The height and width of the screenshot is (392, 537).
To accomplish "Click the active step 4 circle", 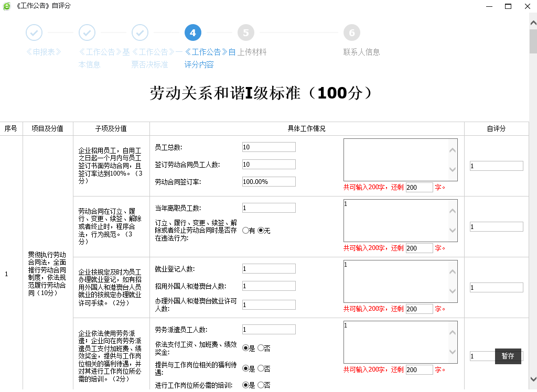I will click(x=193, y=33).
